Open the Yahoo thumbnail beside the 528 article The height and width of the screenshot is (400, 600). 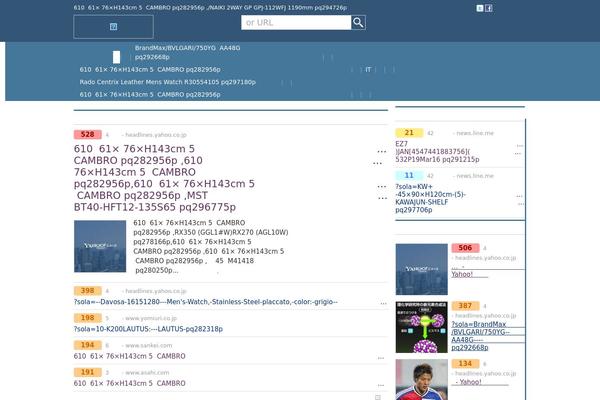100,246
